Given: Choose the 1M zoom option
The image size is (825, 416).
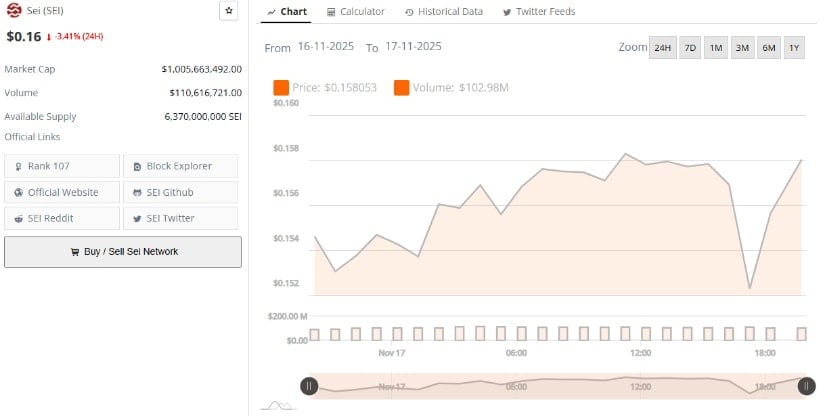Looking at the screenshot, I should click(716, 48).
